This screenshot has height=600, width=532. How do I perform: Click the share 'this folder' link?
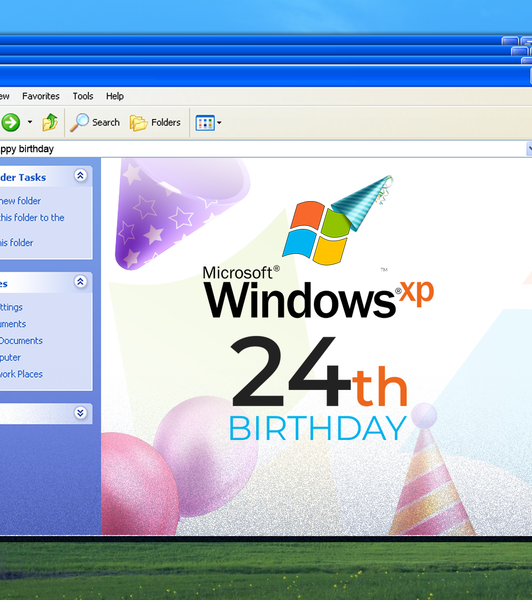coord(16,243)
